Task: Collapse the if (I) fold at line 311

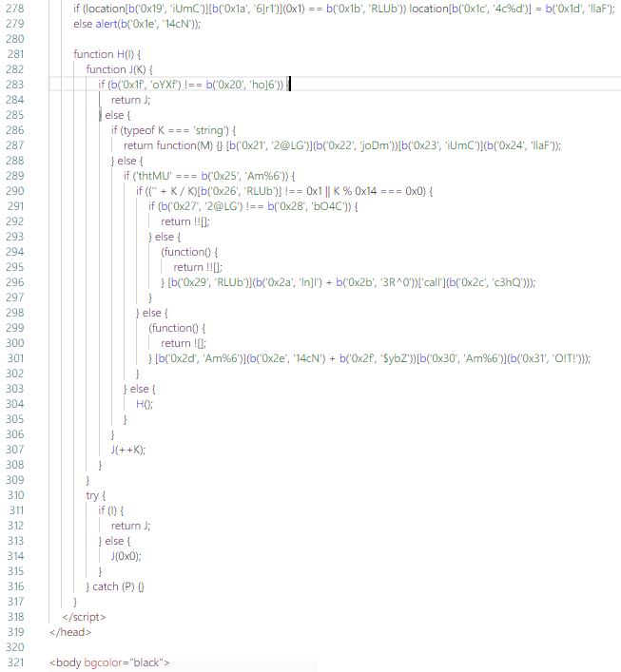Action: tap(39, 510)
